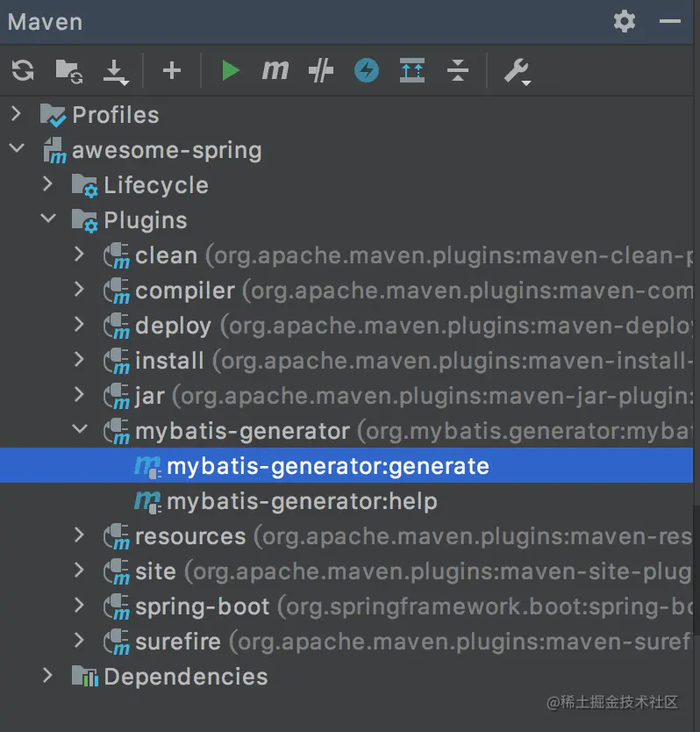Click the surefire plugin icon

click(116, 642)
